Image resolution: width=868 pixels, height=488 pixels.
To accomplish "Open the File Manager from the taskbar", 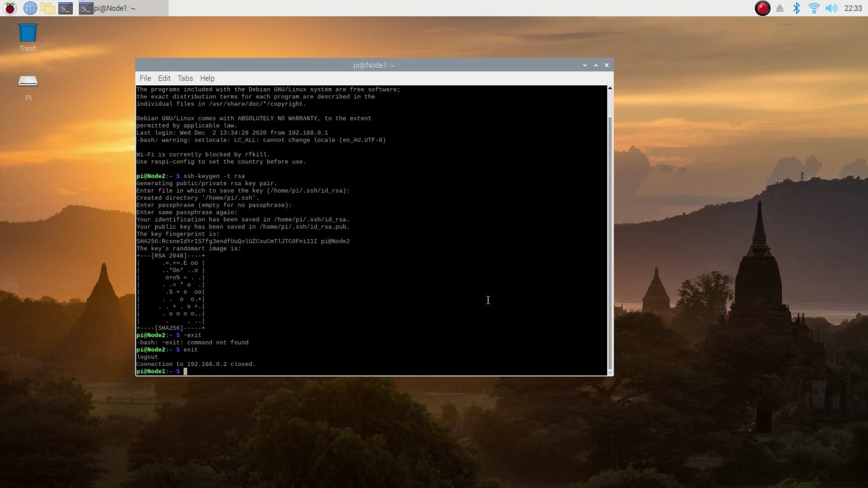I will pos(47,8).
